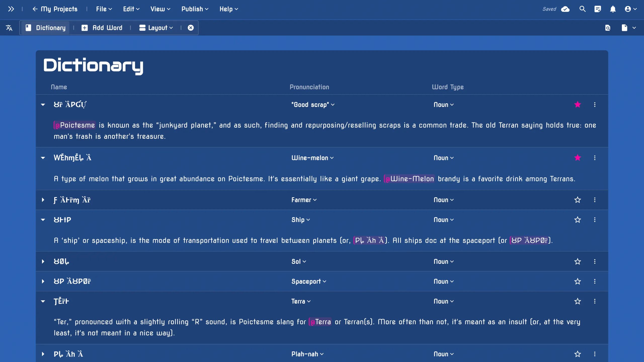Expand the Spaceport word entry

point(43,281)
